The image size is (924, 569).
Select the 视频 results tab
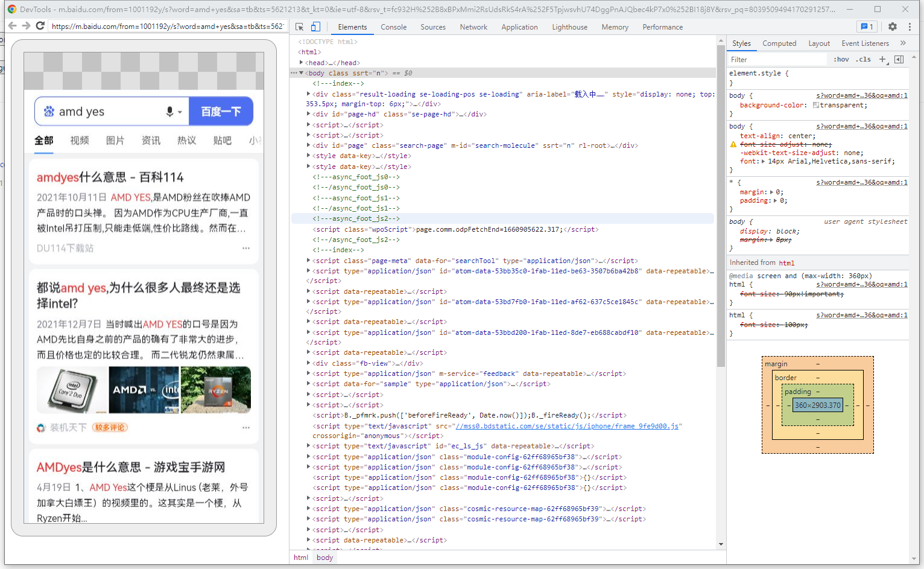pyautogui.click(x=80, y=141)
